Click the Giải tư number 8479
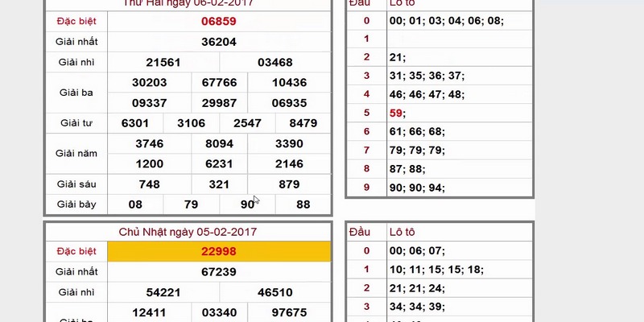Screen dimensions: 644x322 [x=303, y=123]
